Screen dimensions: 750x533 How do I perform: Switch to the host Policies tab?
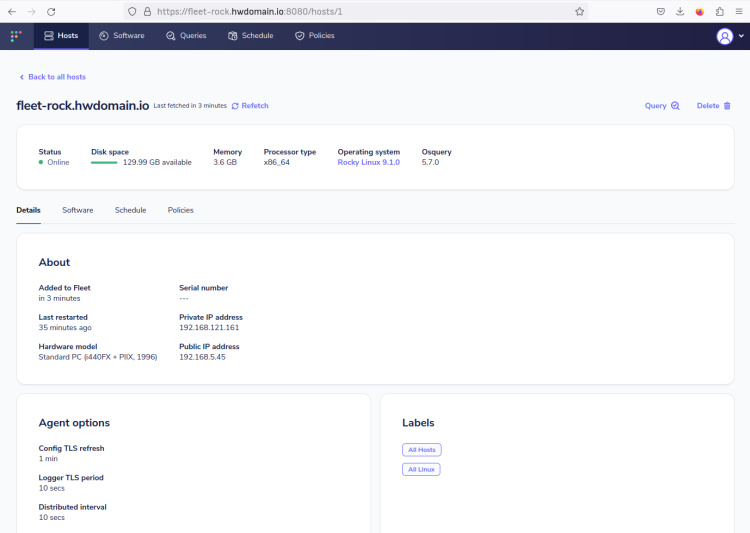(180, 210)
